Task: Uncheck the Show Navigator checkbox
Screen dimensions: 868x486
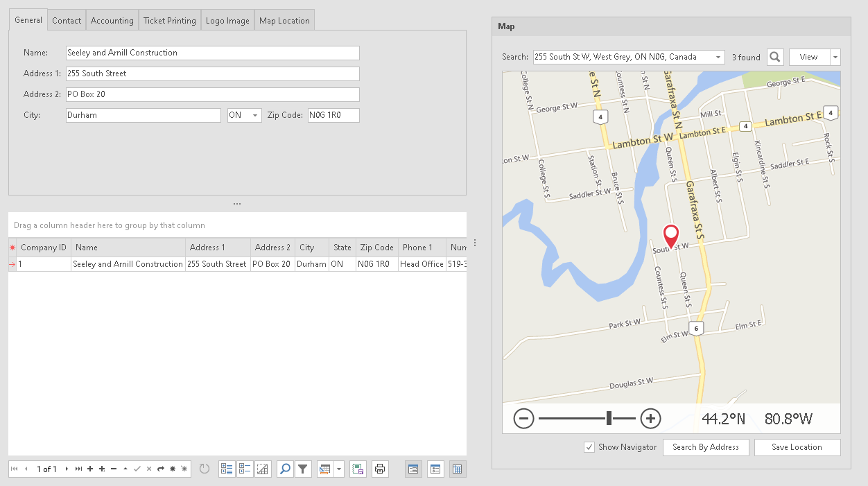Action: tap(589, 447)
